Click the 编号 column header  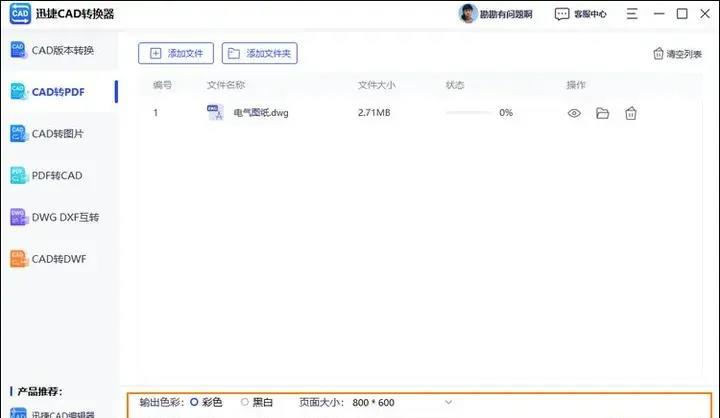pyautogui.click(x=162, y=85)
